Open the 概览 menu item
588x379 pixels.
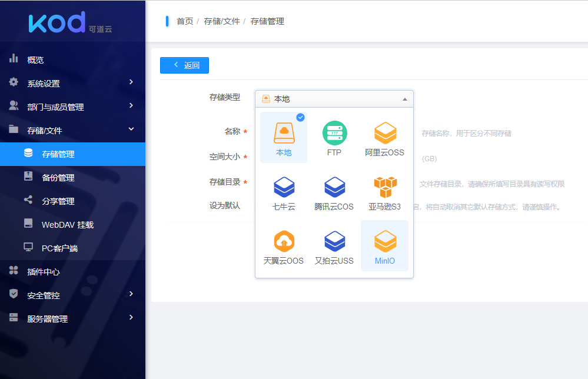(x=73, y=59)
